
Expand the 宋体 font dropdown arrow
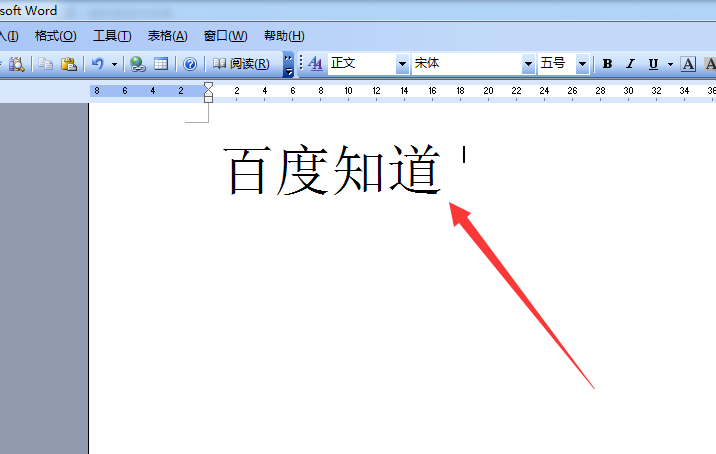(x=528, y=64)
